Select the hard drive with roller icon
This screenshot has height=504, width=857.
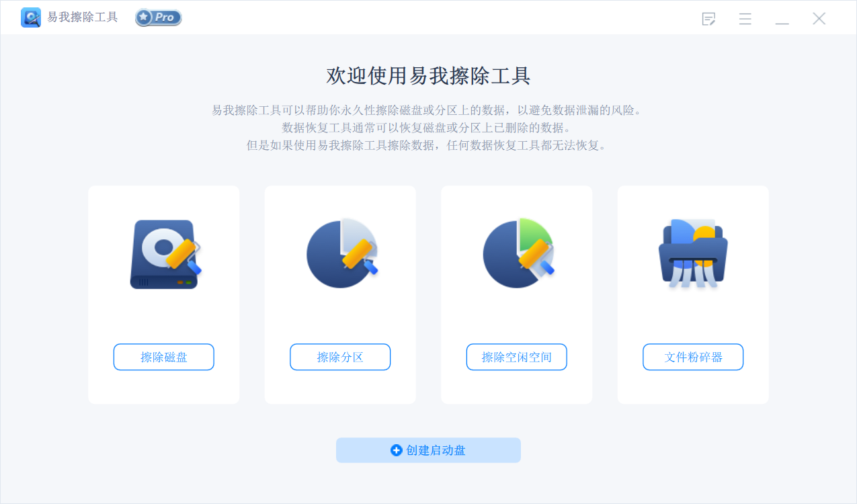[165, 254]
